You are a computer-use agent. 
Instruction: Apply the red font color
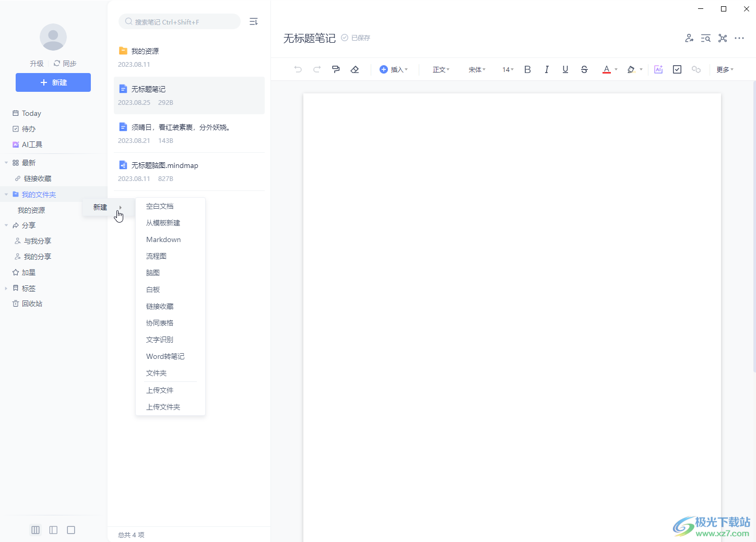point(607,69)
